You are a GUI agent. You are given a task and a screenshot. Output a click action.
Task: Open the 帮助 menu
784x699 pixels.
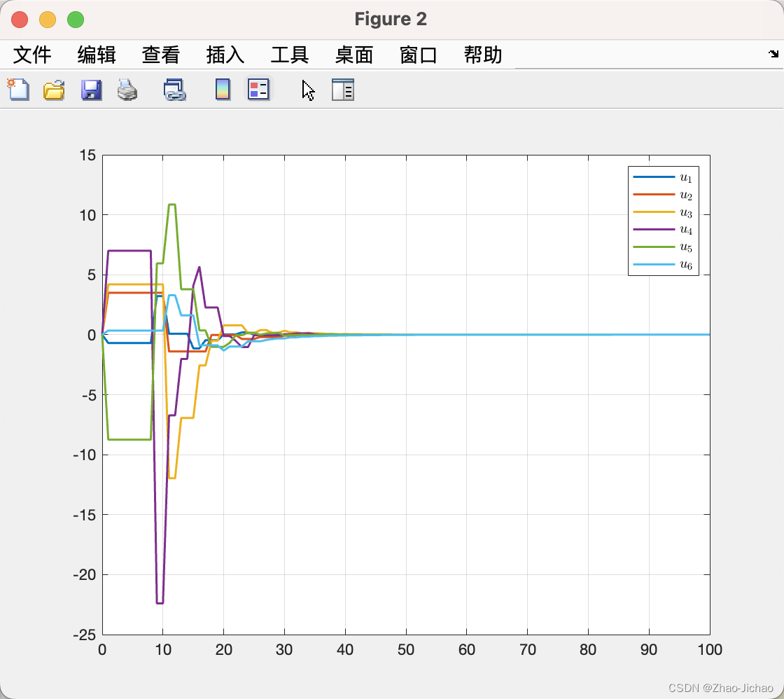(483, 55)
